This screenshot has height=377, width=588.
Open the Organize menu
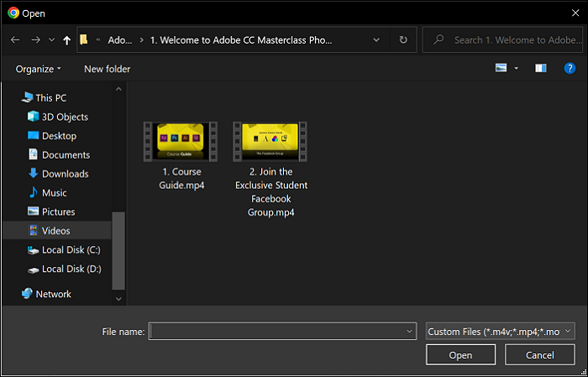click(x=39, y=69)
